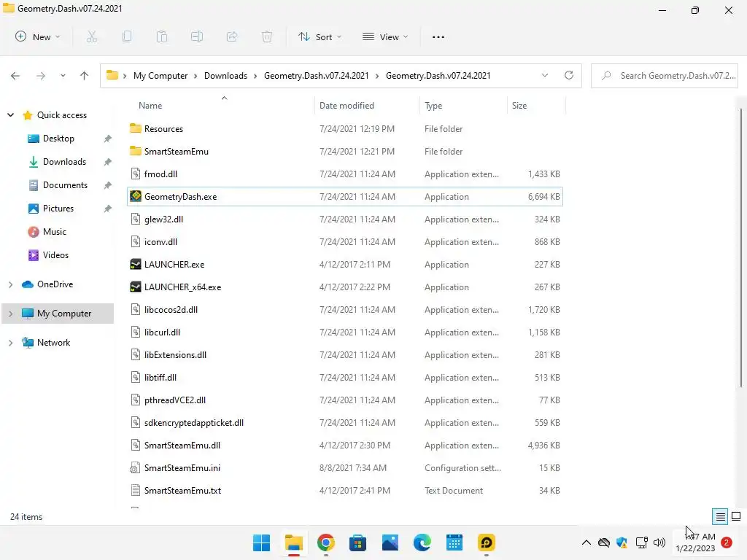Image resolution: width=747 pixels, height=560 pixels.
Task: Open Desktop in Quick access
Action: 58,138
